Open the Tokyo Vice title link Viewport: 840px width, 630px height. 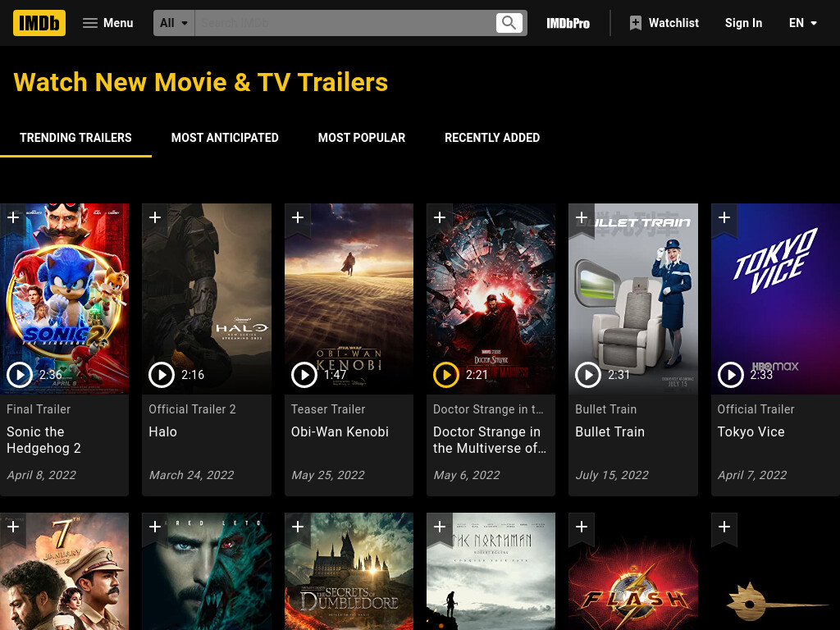tap(751, 431)
